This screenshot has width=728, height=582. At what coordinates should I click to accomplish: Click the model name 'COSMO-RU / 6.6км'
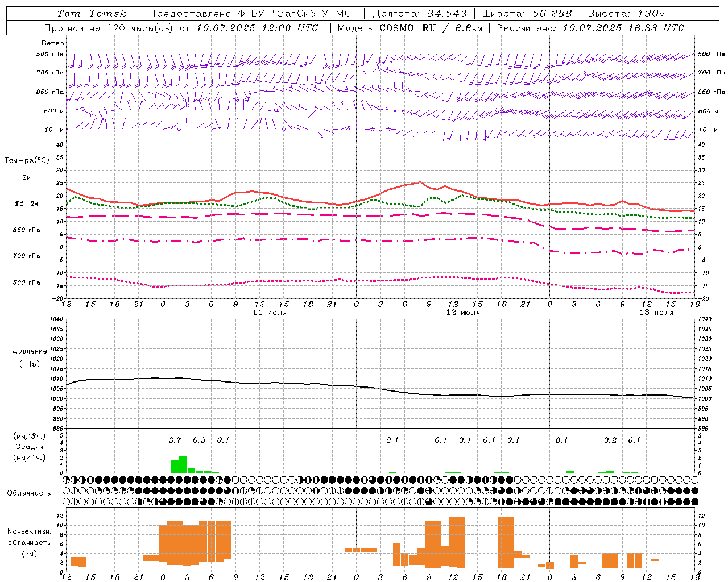point(431,28)
